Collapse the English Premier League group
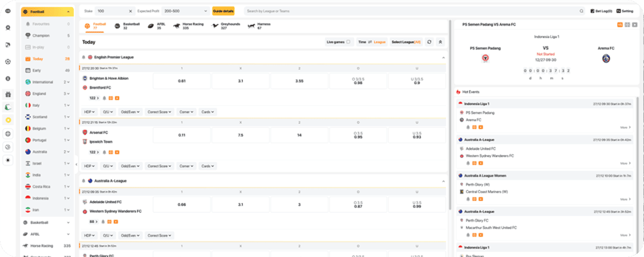Viewport: 644px width, 257px height. coord(443,57)
